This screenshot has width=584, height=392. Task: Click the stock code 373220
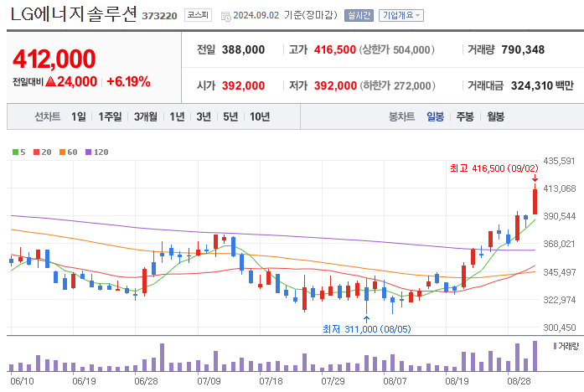click(159, 16)
